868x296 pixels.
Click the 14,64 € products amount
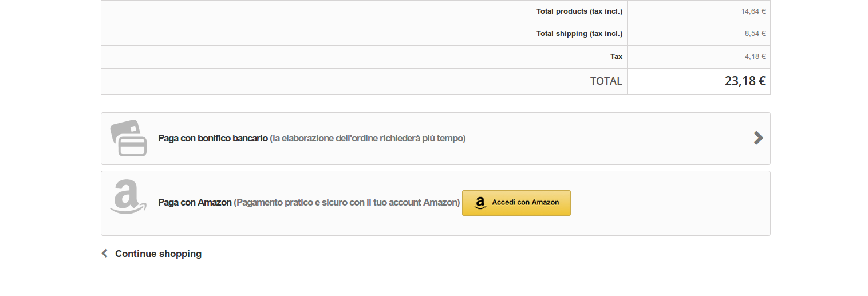point(753,11)
